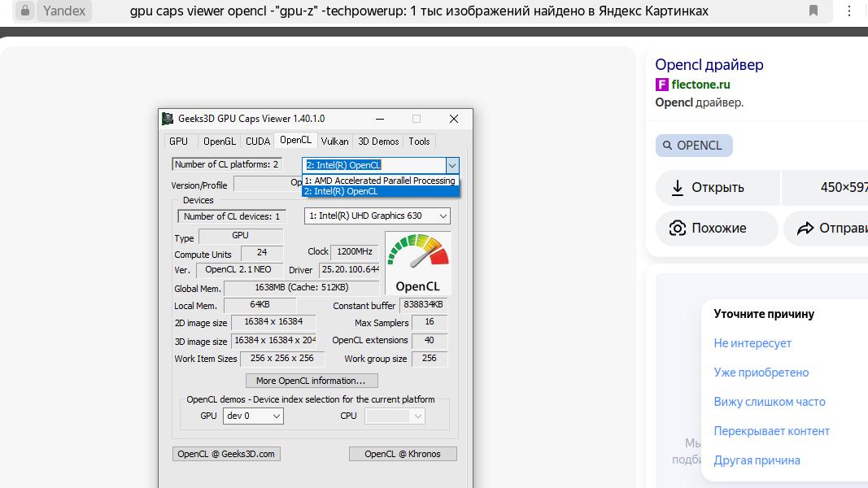This screenshot has height=488, width=868.
Task: Click Local Mem. value 64KB
Action: (x=260, y=305)
